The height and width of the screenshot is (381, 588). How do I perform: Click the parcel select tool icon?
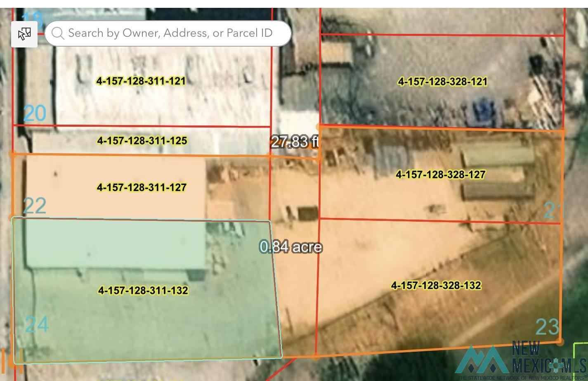24,34
